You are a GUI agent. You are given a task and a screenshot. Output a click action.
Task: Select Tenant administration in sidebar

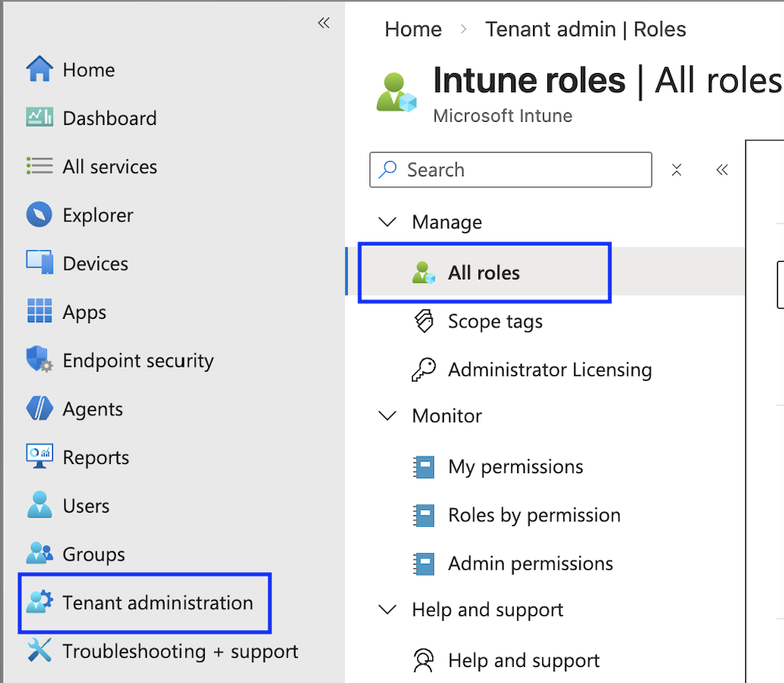157,602
